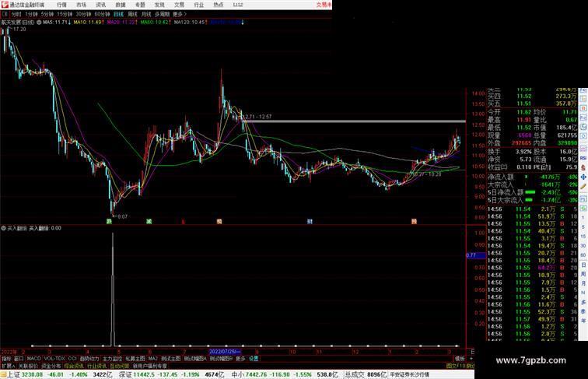The image size is (588, 379).
Task: Open the 行情 menu
Action: (x=62, y=5)
